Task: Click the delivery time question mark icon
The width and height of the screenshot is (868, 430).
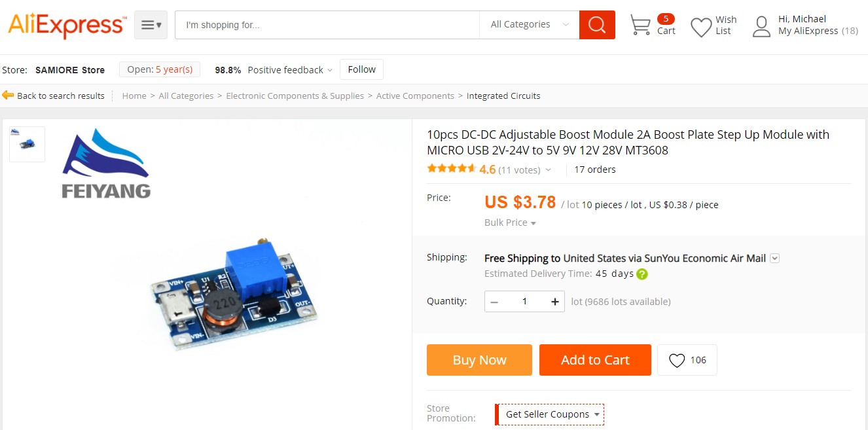Action: pyautogui.click(x=642, y=274)
